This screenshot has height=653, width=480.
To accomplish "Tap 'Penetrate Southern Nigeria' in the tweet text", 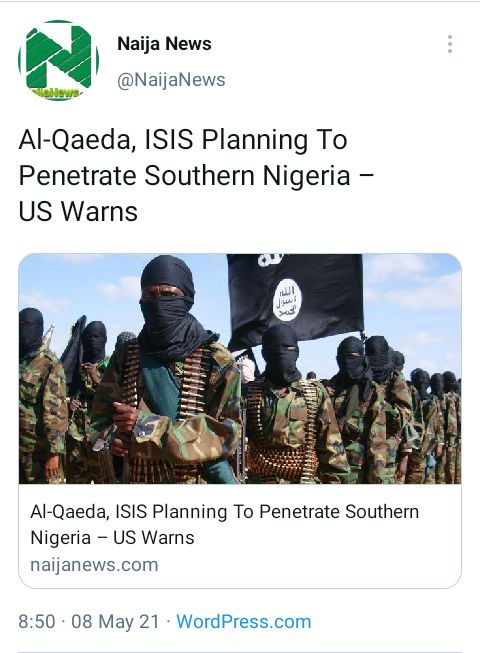I will [x=184, y=175].
